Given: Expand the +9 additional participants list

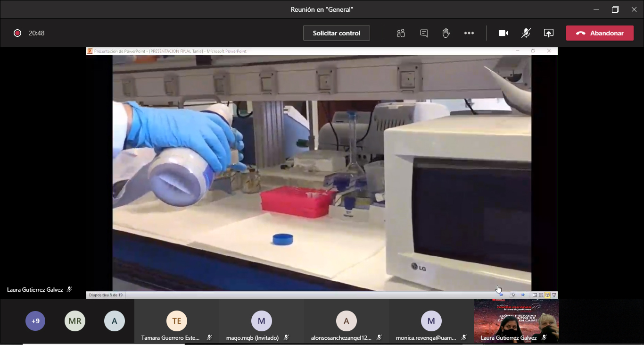Looking at the screenshot, I should pyautogui.click(x=35, y=321).
